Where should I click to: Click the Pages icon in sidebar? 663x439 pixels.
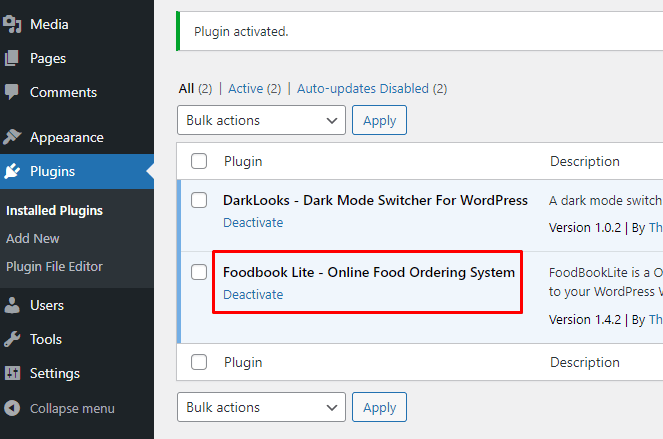(x=12, y=58)
